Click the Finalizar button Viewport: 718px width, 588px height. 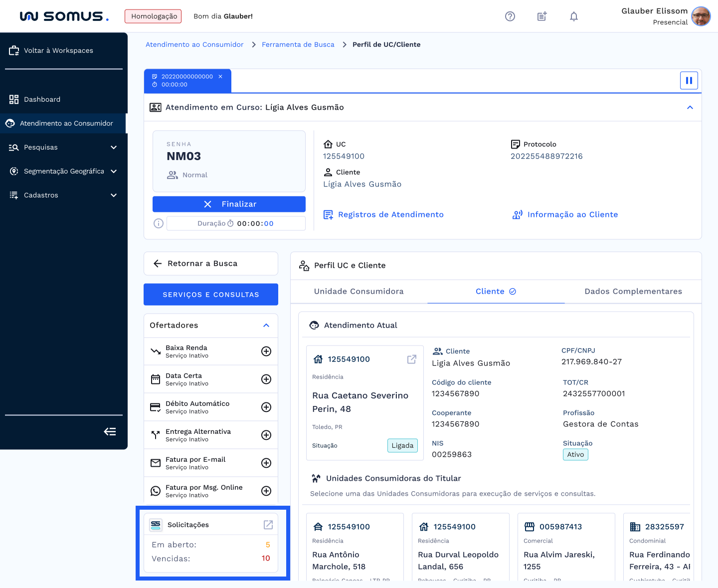(229, 204)
